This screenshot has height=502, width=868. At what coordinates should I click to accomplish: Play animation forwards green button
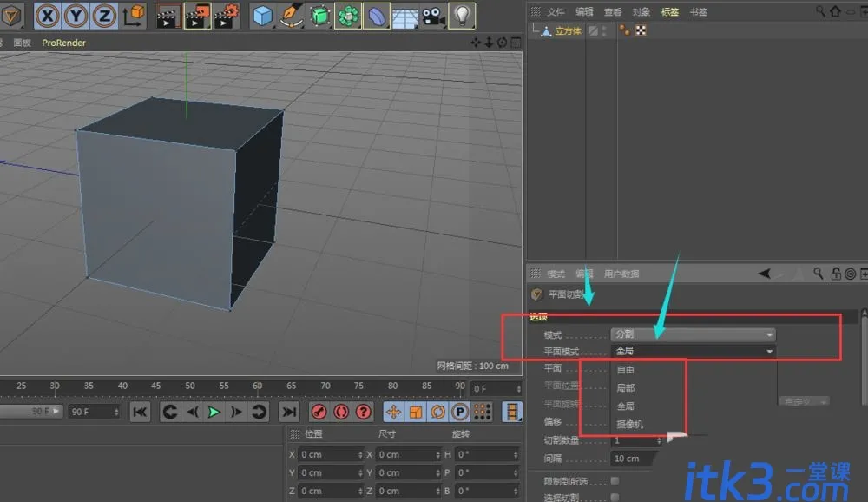point(214,412)
